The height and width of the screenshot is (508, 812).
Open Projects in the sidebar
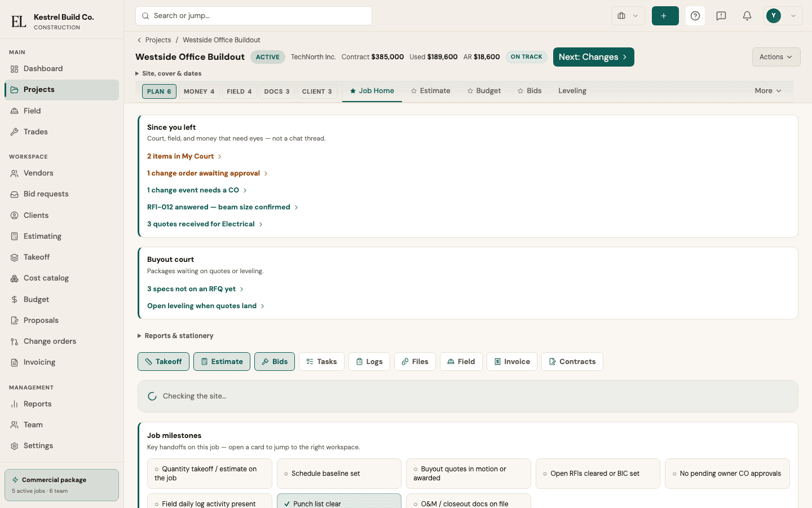[61, 90]
